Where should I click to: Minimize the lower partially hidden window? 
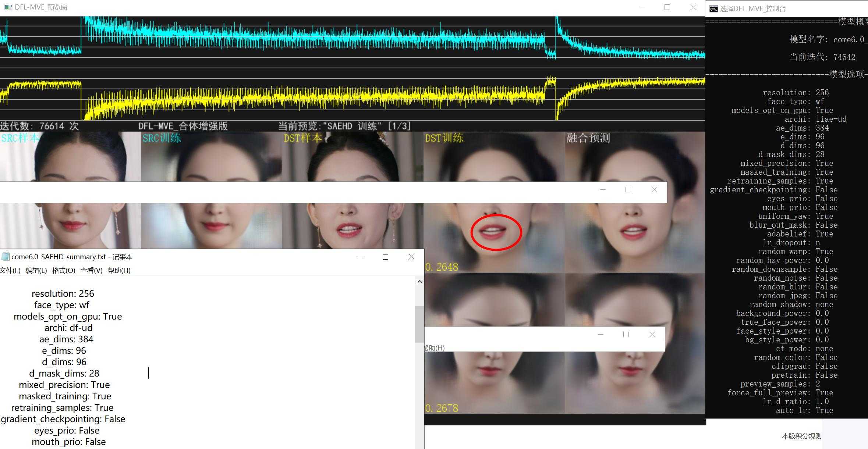(x=600, y=335)
